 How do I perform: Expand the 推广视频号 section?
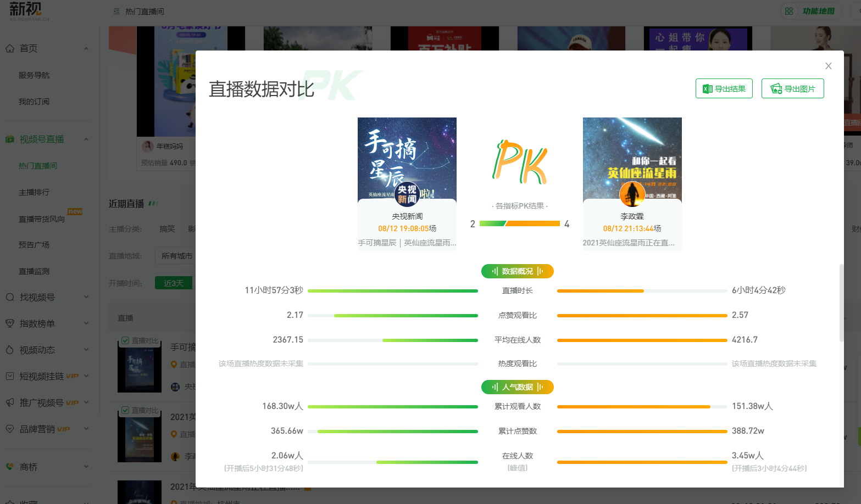click(x=86, y=402)
